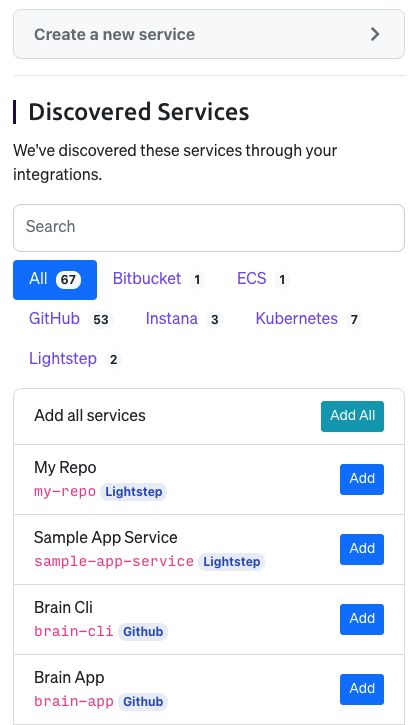Screen dimensions: 415x725
Task: Click the Github badge beside brain-app
Action: coord(143,701)
